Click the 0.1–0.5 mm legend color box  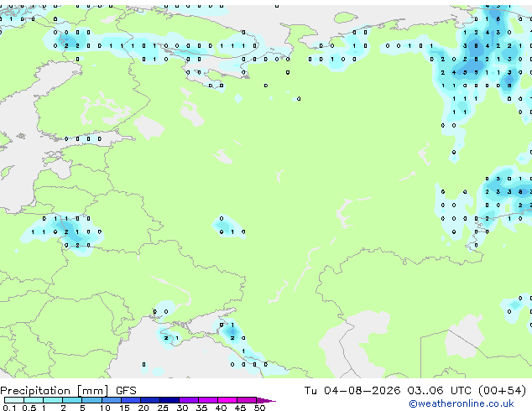(14, 400)
